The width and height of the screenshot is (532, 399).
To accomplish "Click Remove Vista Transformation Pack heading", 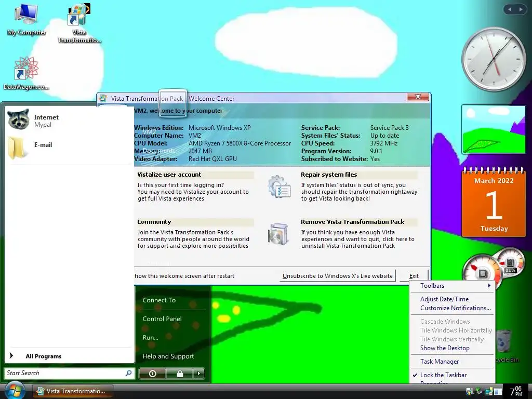I will [x=353, y=222].
